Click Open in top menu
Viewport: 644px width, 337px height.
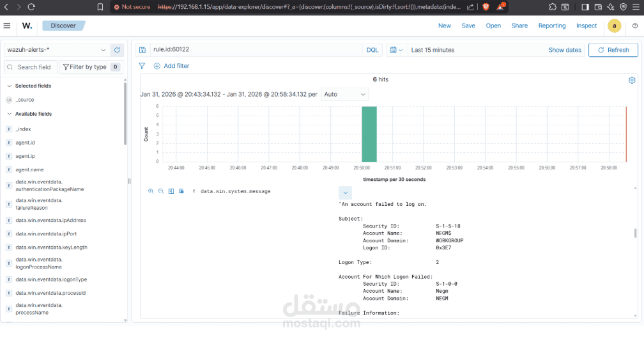tap(493, 26)
